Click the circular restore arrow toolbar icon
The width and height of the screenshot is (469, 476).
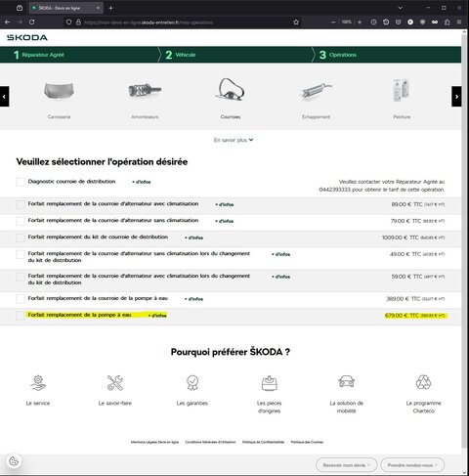click(386, 22)
